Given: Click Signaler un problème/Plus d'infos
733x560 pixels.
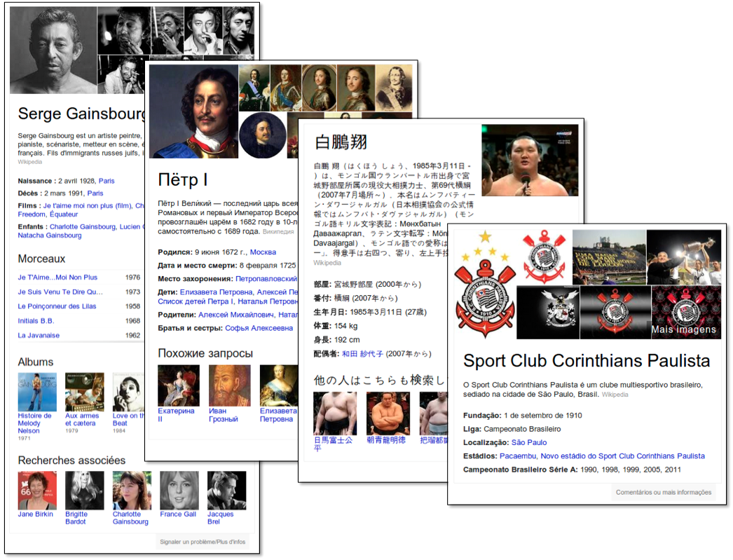Looking at the screenshot, I should (x=203, y=542).
